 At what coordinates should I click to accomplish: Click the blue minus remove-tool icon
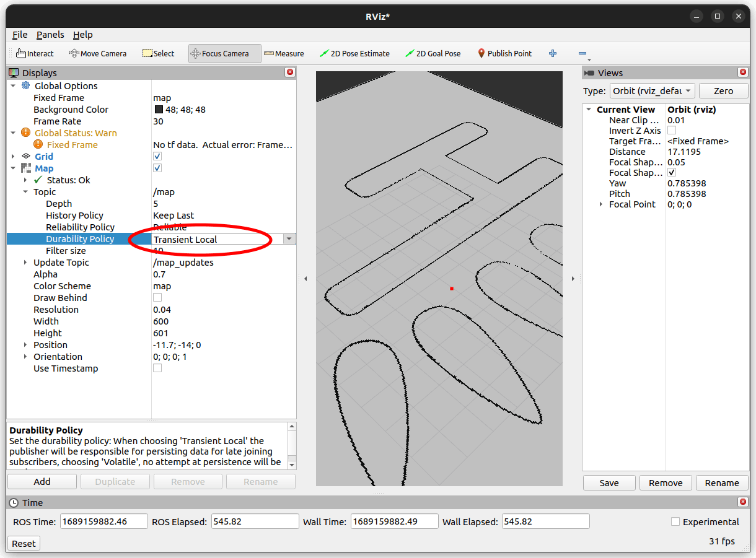582,53
